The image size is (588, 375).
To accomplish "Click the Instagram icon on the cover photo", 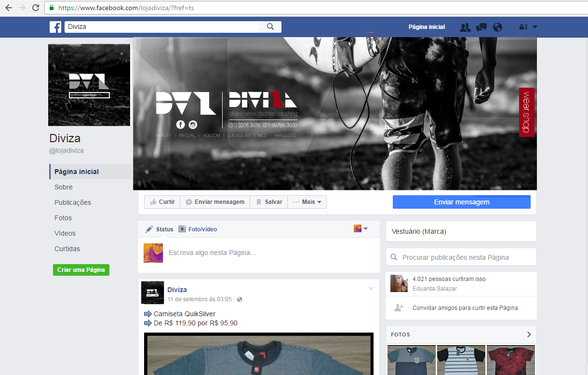I will tap(193, 125).
